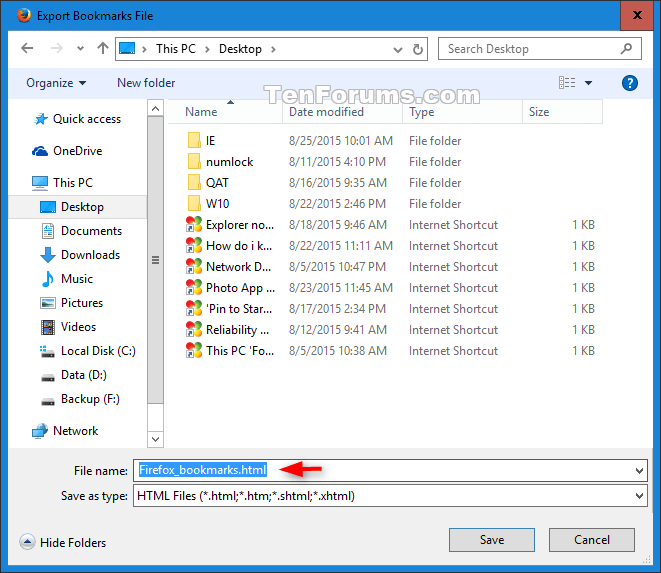661x573 pixels.
Task: Select the QAT folder icon
Action: [x=194, y=183]
